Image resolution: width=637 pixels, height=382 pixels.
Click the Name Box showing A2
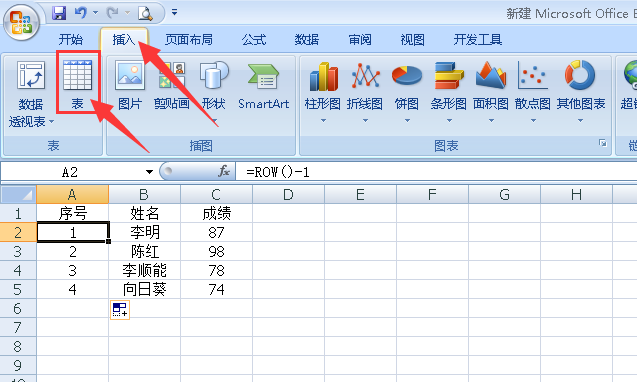tap(70, 172)
